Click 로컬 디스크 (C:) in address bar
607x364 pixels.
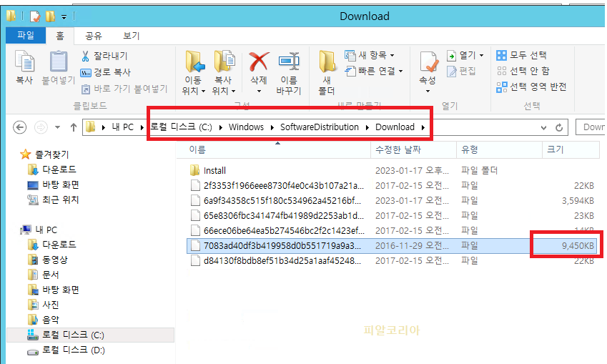click(182, 127)
